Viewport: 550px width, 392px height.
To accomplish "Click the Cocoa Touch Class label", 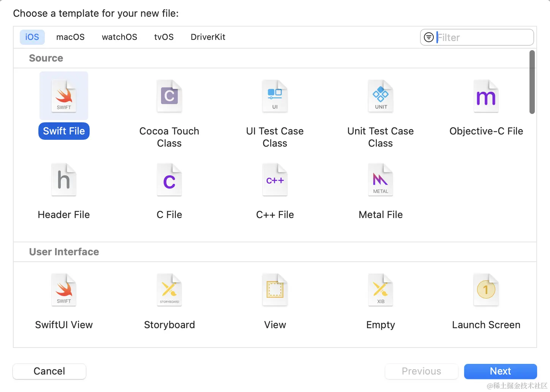I will [169, 137].
